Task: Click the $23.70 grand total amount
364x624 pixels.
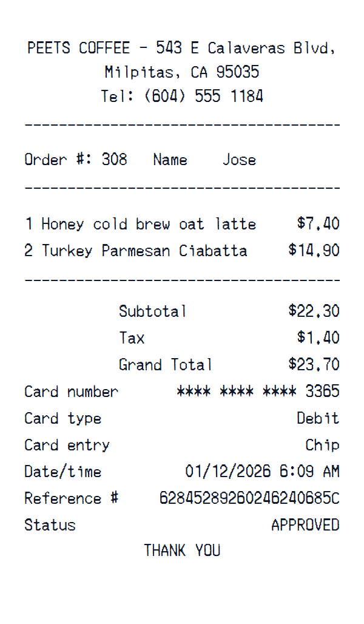Action: [314, 365]
